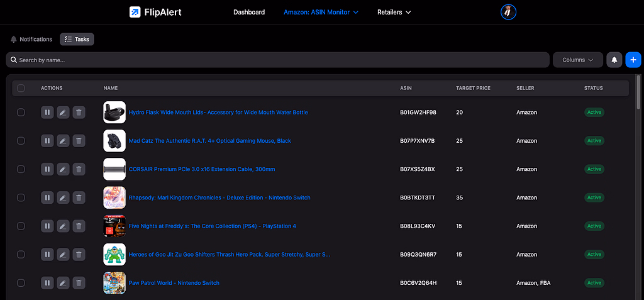Toggle the select-all checkbox in table header
644x300 pixels.
pyautogui.click(x=21, y=88)
